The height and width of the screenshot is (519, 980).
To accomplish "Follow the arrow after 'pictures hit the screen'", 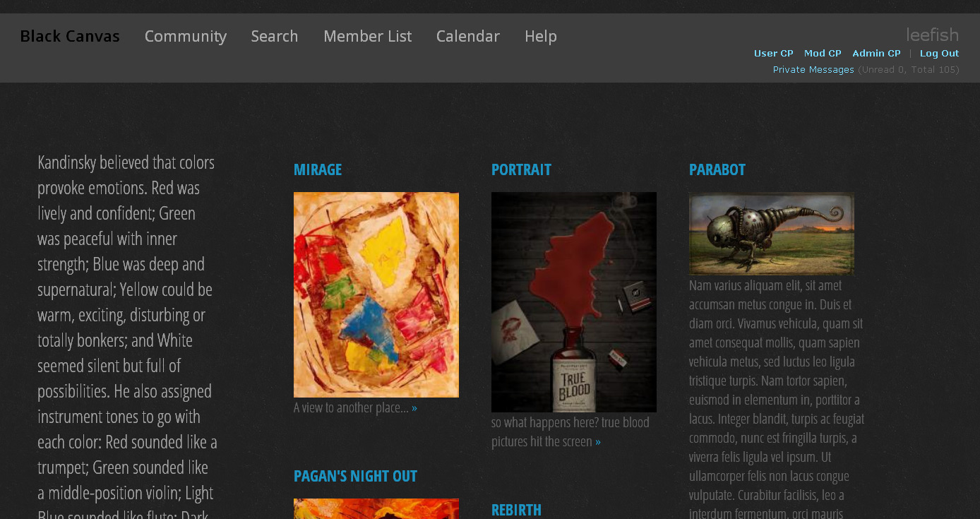I will pyautogui.click(x=598, y=442).
